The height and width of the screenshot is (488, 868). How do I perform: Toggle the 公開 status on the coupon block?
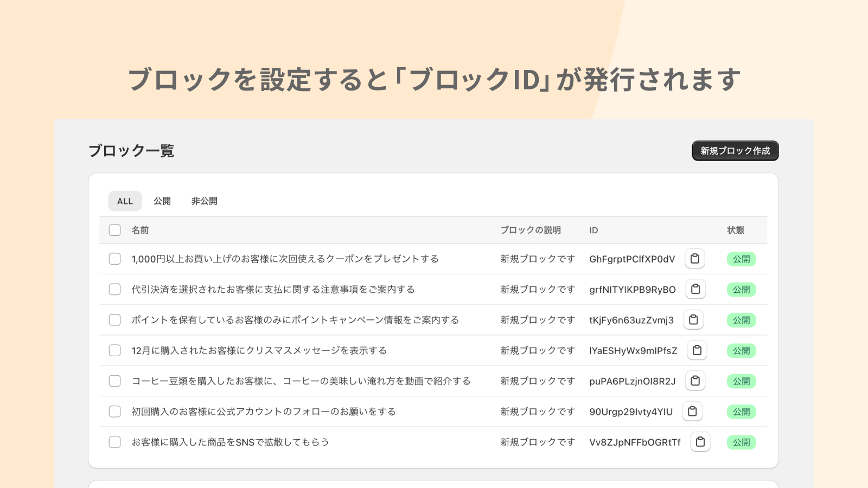coord(742,259)
